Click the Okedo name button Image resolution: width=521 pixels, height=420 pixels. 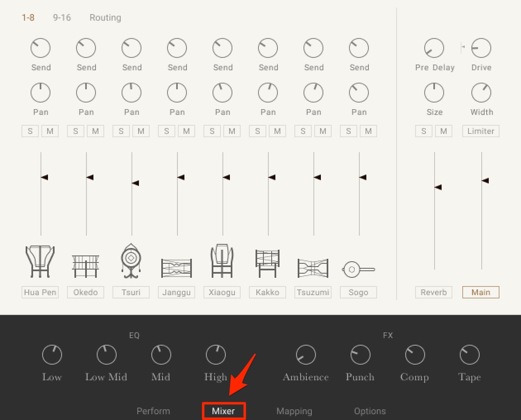(86, 292)
